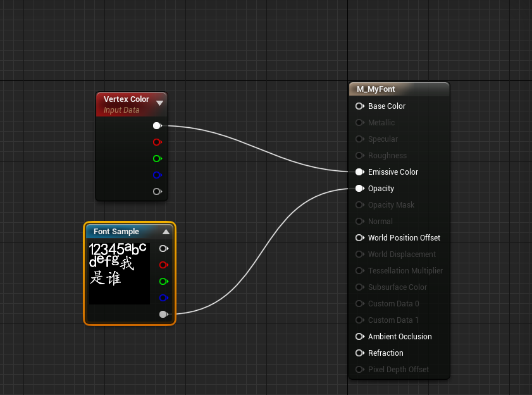Click the 'Input Data' subtitle text
The width and height of the screenshot is (532, 395).
coord(121,110)
